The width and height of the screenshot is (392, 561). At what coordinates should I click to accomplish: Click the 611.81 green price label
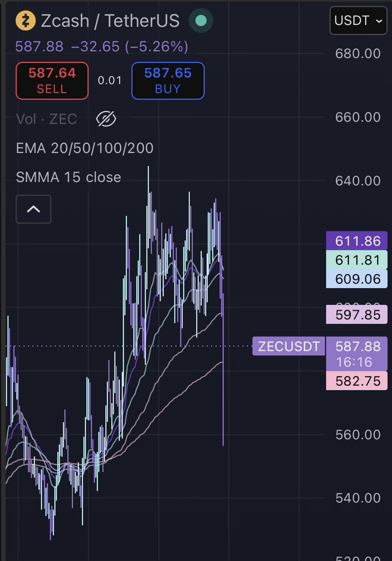(x=356, y=260)
